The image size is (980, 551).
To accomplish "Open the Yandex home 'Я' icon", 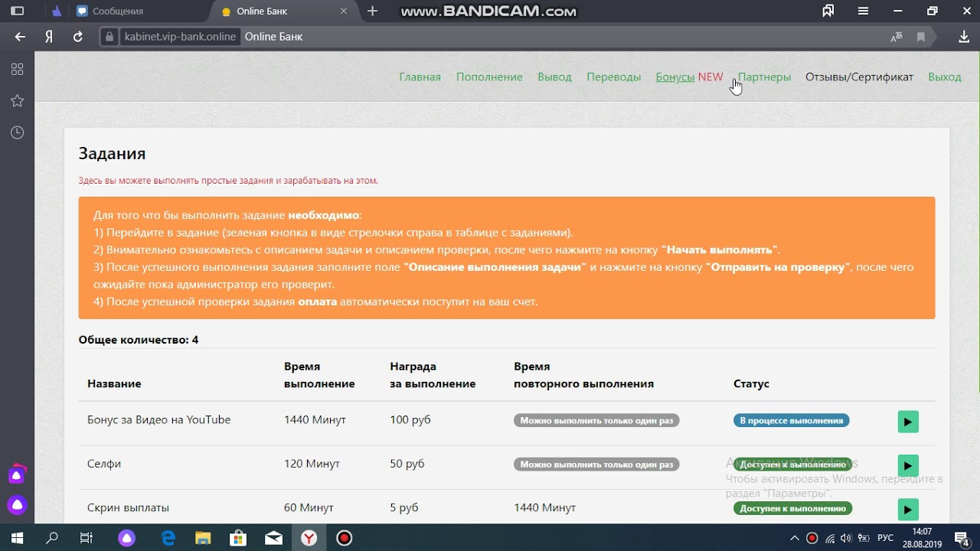I will 49,37.
